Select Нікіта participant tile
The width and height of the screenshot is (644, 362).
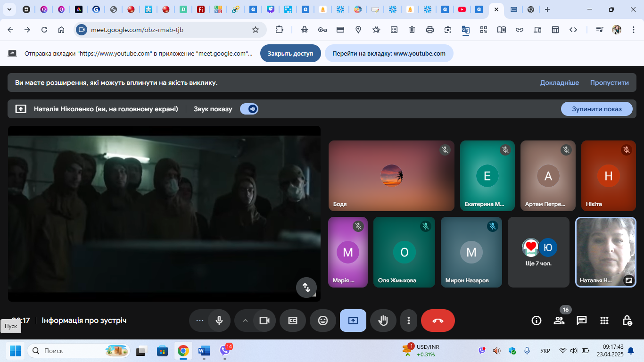(609, 176)
